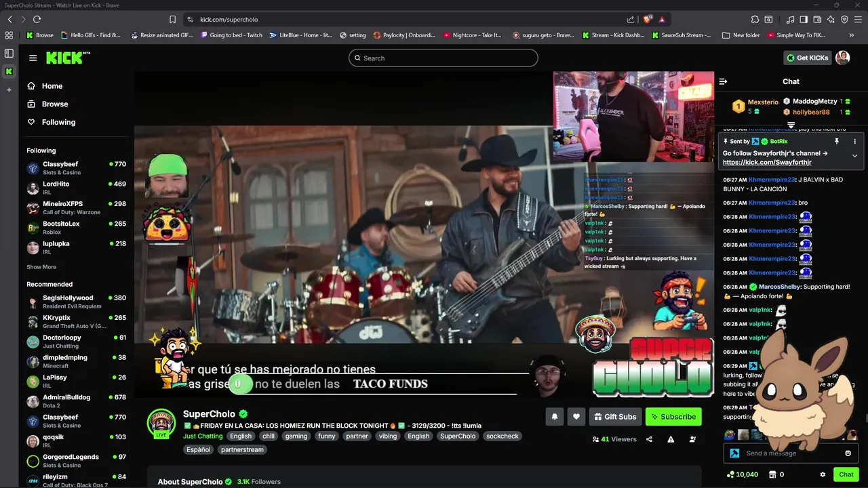The height and width of the screenshot is (488, 868).
Task: Open LordHito channel
Action: [77, 188]
